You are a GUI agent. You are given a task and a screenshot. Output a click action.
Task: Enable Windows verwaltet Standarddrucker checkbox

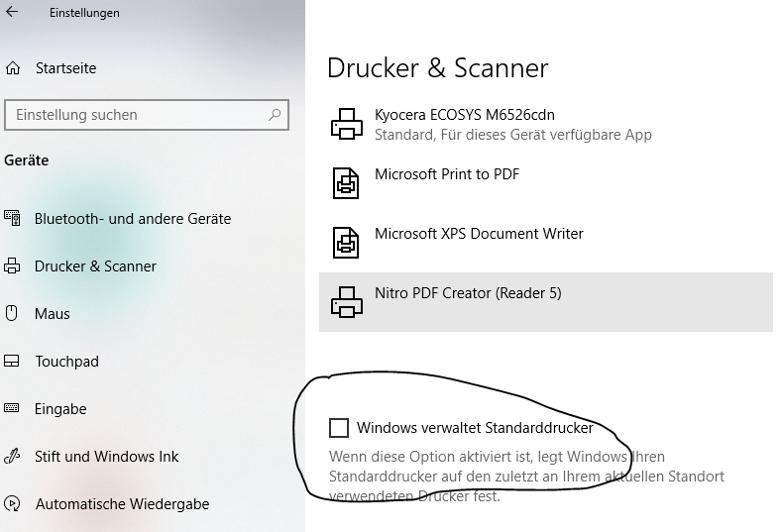339,428
